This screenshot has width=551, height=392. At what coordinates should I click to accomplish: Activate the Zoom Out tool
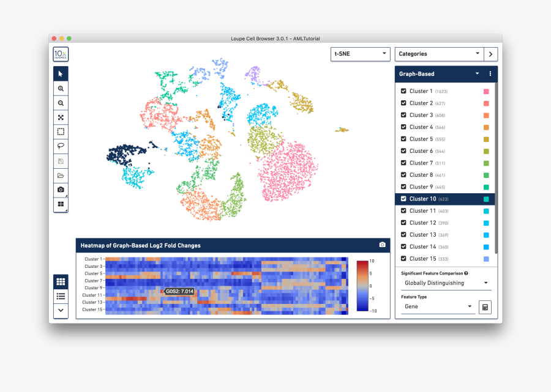61,103
